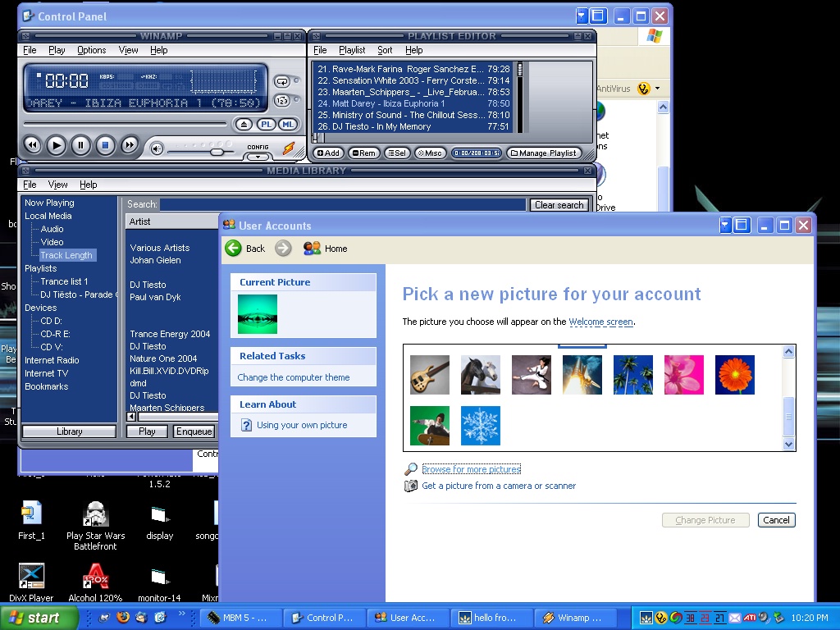Start playback with Winamp play button

pyautogui.click(x=57, y=145)
